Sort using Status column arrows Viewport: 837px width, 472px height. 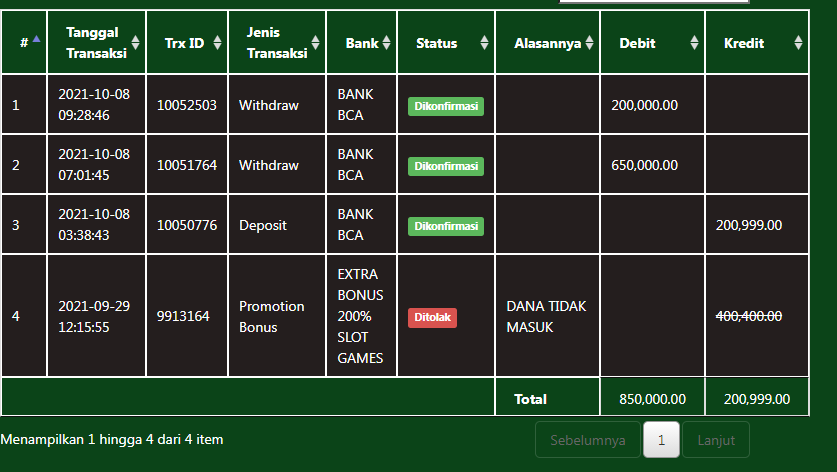tap(484, 43)
